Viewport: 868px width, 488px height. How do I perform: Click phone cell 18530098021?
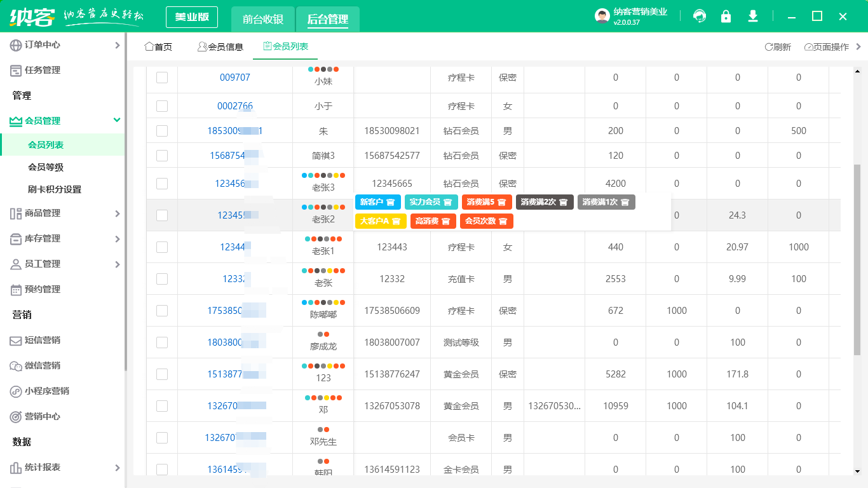click(392, 131)
